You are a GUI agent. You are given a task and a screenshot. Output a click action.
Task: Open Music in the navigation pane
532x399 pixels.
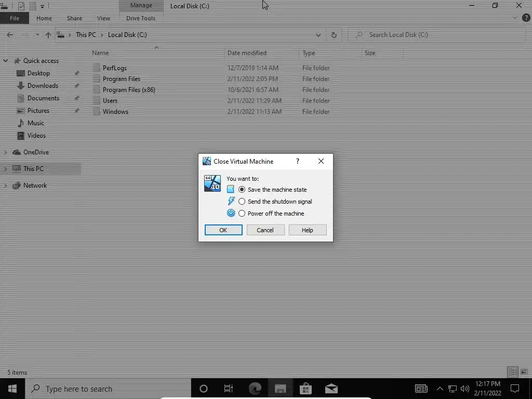36,123
